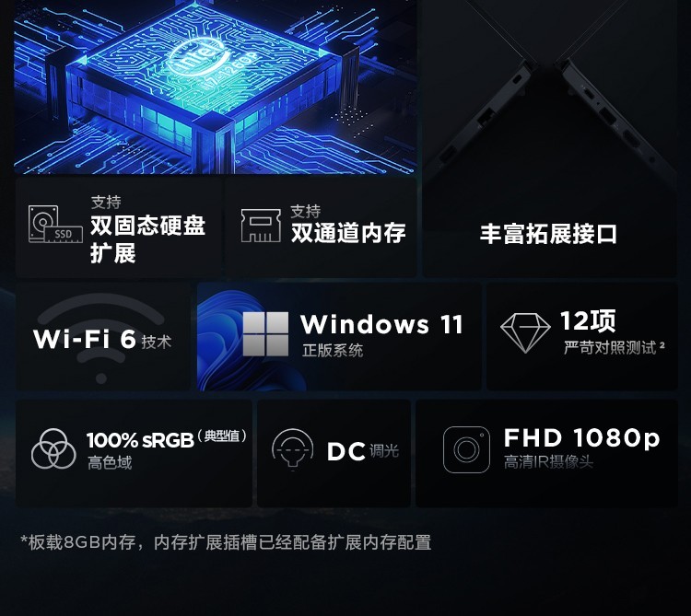Click the 12项 严苛对照测试 text
Viewport: 691px width, 616px height.
click(614, 333)
